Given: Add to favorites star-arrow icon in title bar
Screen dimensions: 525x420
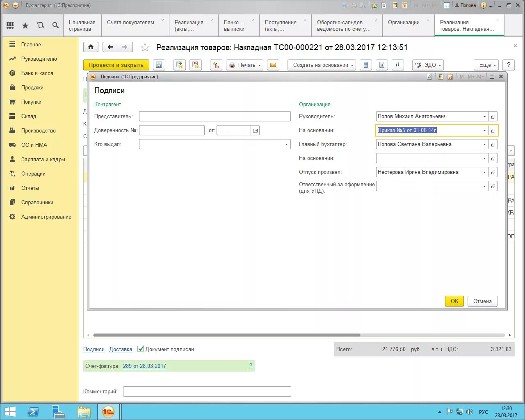Looking at the screenshot, I should click(x=374, y=5).
